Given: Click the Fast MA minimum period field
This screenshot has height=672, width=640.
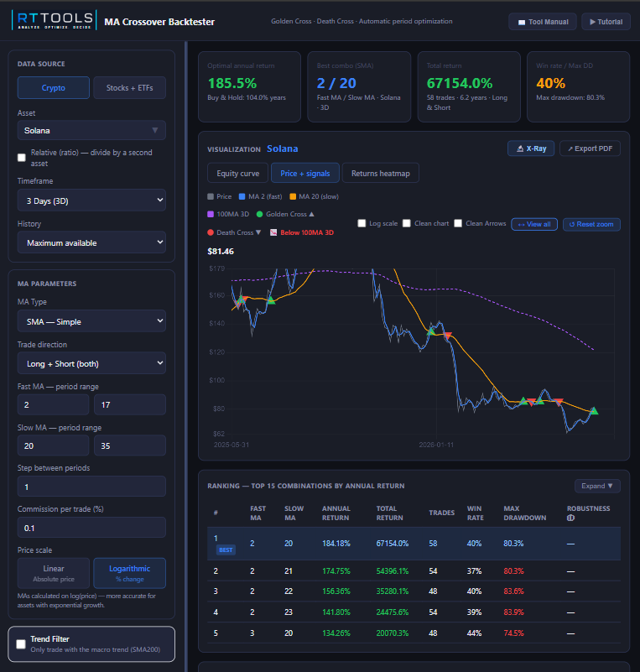Looking at the screenshot, I should [x=53, y=404].
